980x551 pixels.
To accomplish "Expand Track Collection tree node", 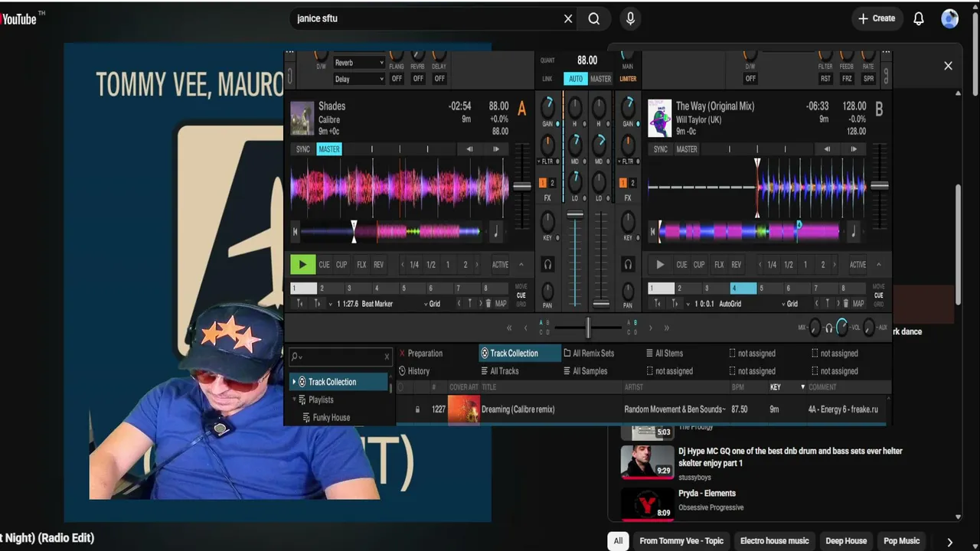I will click(x=294, y=382).
